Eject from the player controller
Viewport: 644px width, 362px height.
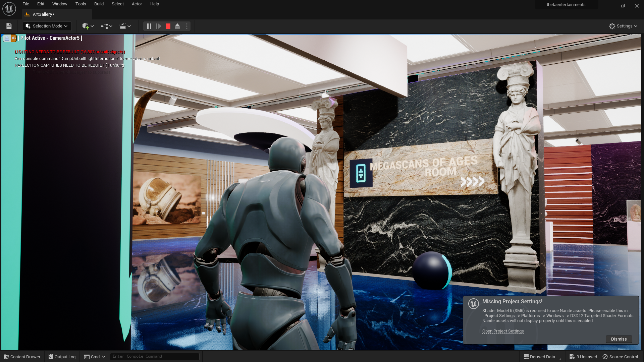coord(177,26)
